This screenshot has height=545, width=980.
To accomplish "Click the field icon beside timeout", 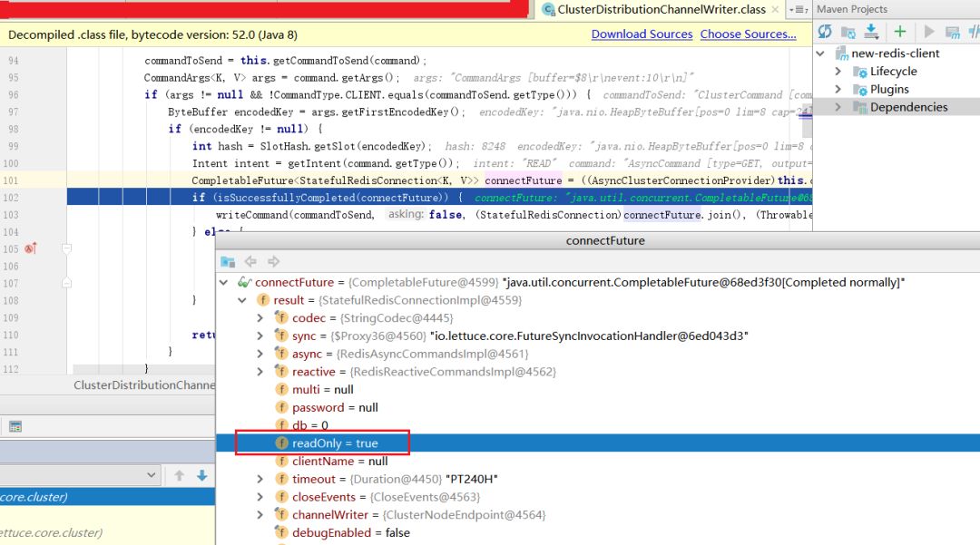I will (282, 479).
